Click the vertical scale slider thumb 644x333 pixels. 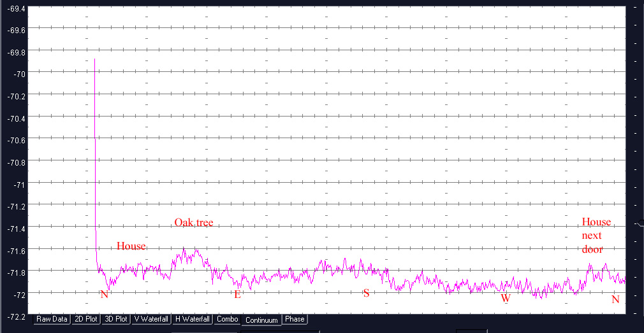(x=640, y=223)
